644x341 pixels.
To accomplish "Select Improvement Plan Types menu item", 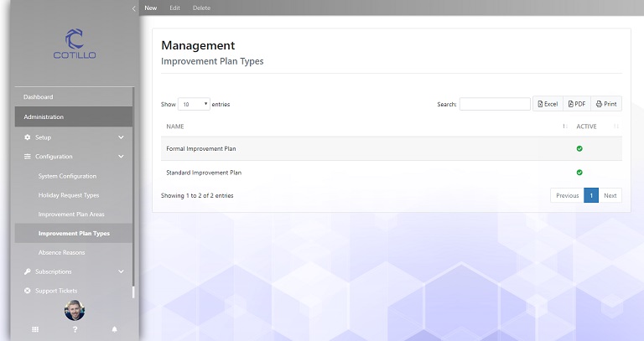I will (x=74, y=234).
